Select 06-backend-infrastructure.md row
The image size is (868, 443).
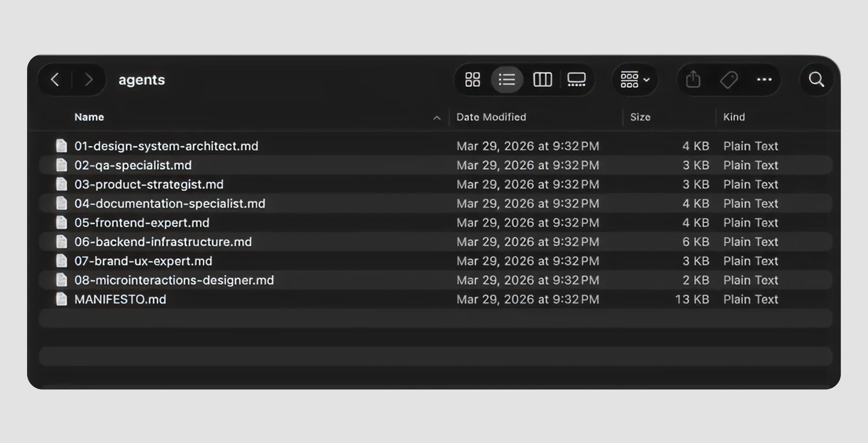coord(163,242)
